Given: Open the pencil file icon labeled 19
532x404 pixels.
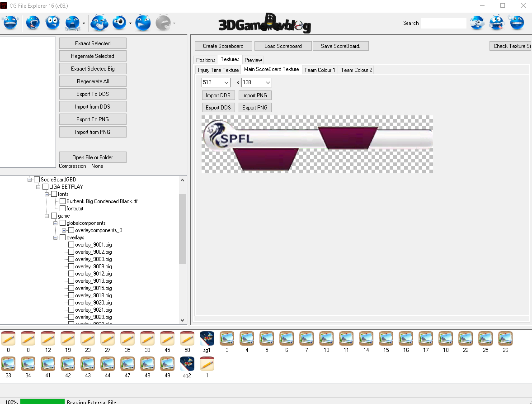Looking at the screenshot, I should 68,338.
